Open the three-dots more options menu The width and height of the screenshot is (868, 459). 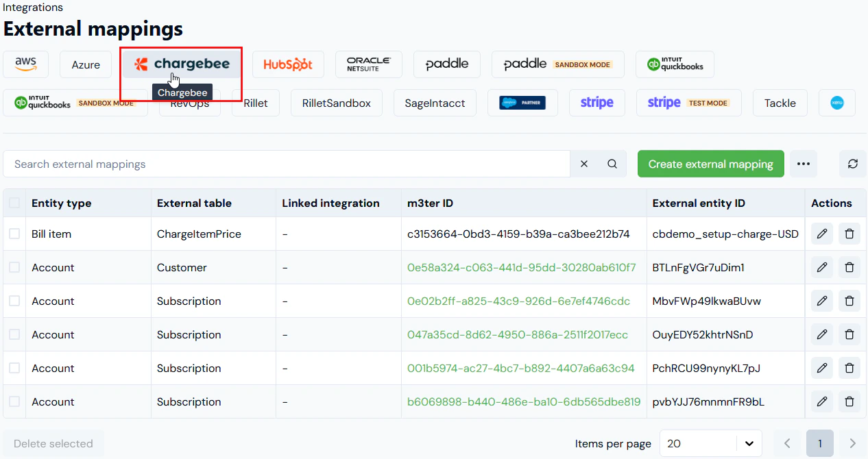804,164
